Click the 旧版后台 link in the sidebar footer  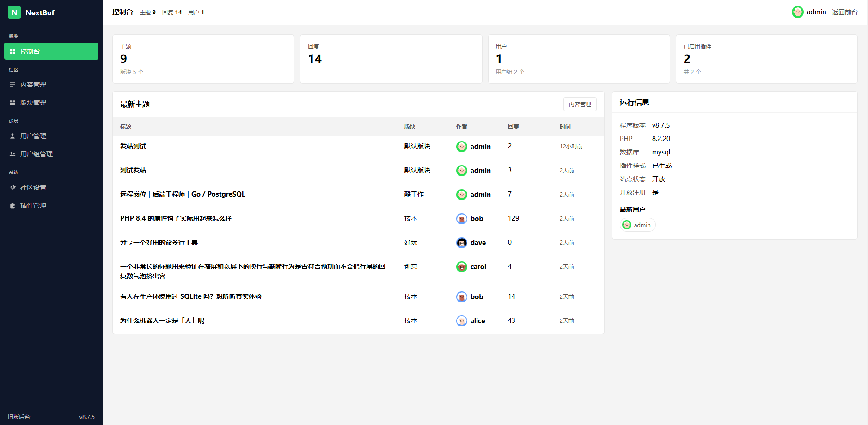pyautogui.click(x=19, y=417)
